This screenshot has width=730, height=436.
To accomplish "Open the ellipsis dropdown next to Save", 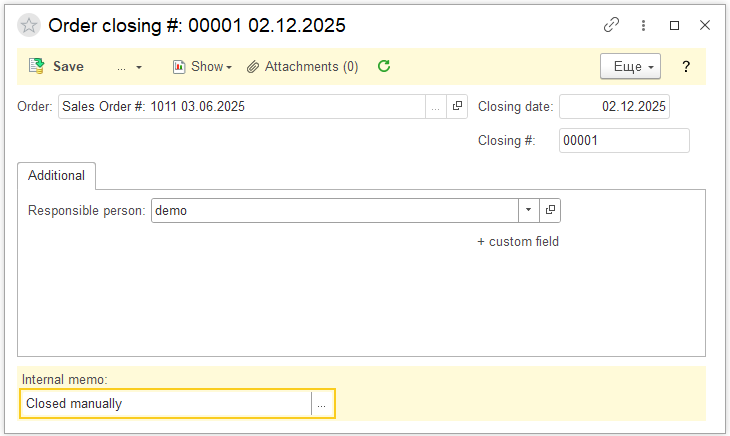I will (129, 67).
